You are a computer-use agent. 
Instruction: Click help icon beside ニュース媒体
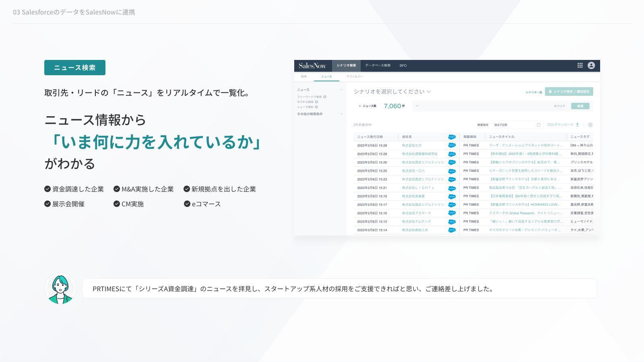[x=316, y=107]
